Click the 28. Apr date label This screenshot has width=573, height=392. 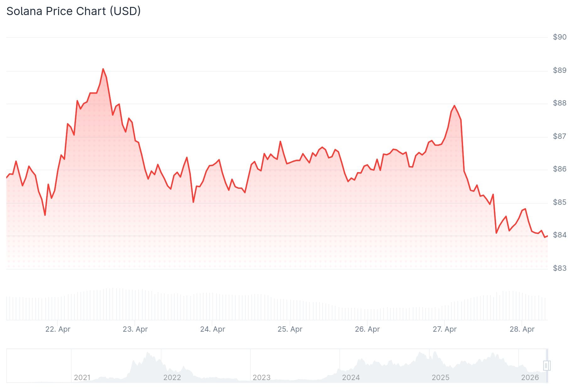(522, 329)
